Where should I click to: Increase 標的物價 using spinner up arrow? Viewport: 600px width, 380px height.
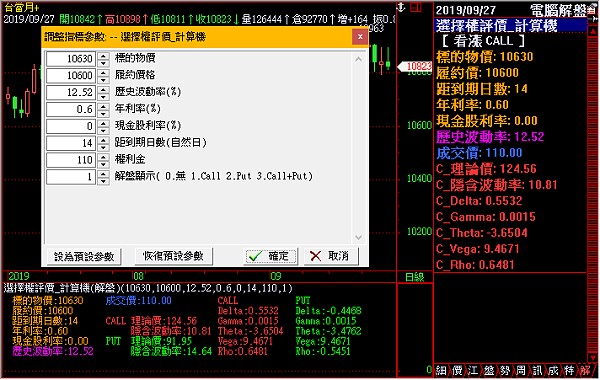pos(103,55)
